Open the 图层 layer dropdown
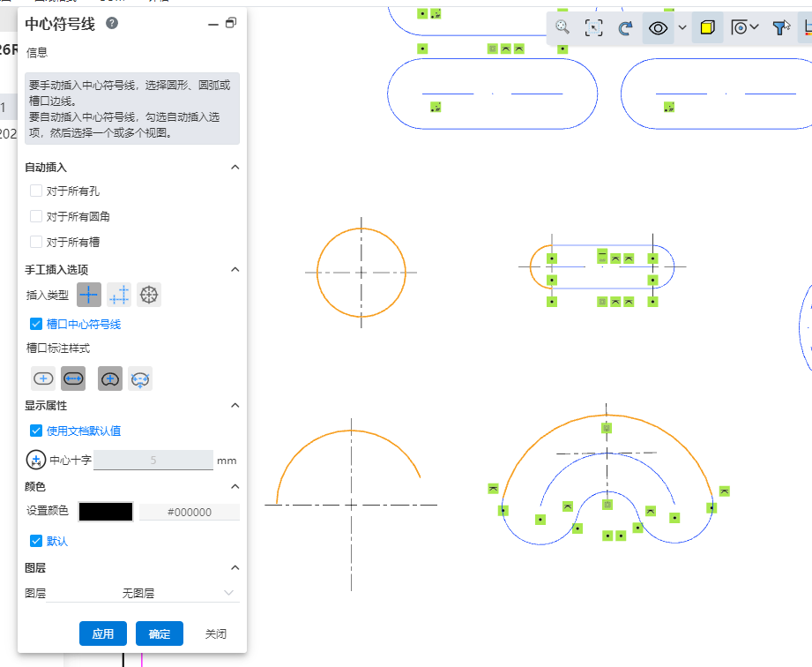The width and height of the screenshot is (812, 667). click(x=176, y=594)
